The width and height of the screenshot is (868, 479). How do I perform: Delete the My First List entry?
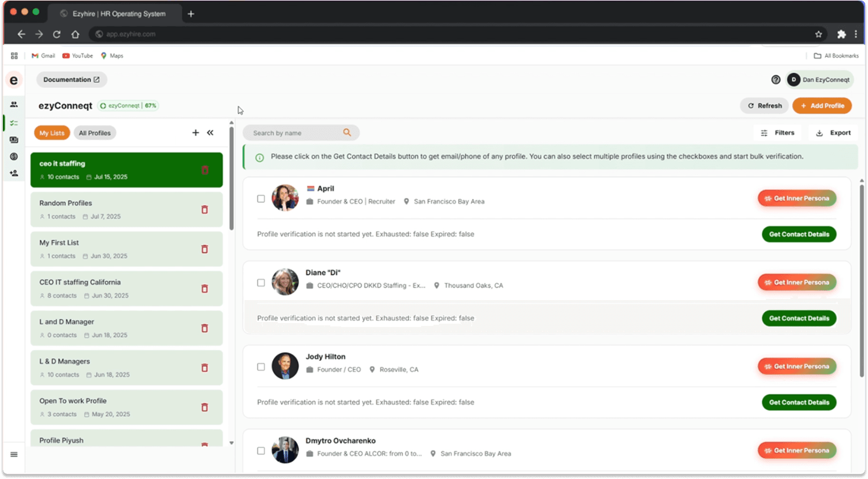pos(205,249)
